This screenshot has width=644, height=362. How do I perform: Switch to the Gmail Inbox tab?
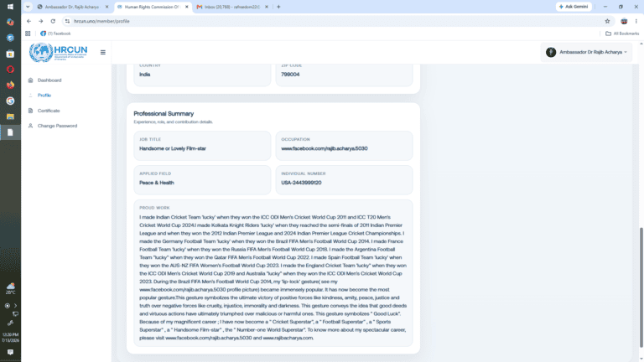(x=232, y=7)
